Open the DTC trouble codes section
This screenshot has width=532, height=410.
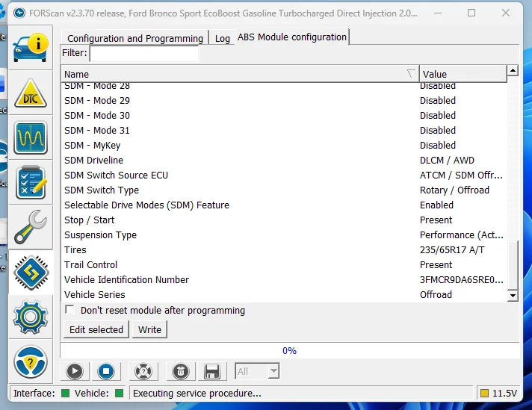30,93
